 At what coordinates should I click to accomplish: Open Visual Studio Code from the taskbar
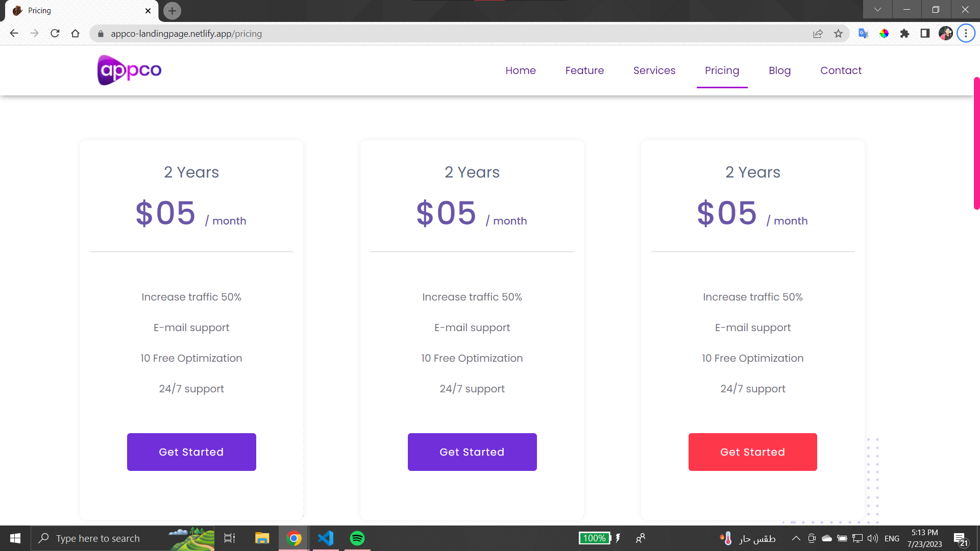coord(326,538)
